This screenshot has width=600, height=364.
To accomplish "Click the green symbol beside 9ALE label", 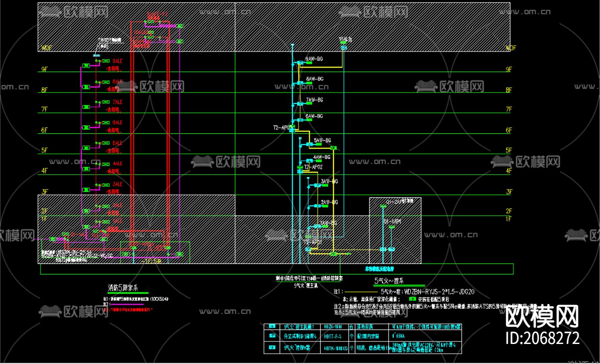I will [106, 61].
